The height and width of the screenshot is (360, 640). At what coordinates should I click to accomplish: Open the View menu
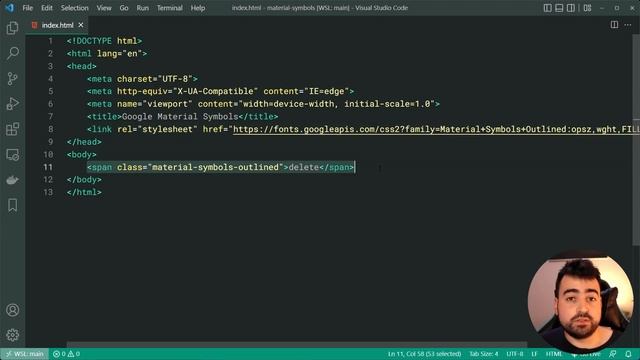[x=104, y=8]
